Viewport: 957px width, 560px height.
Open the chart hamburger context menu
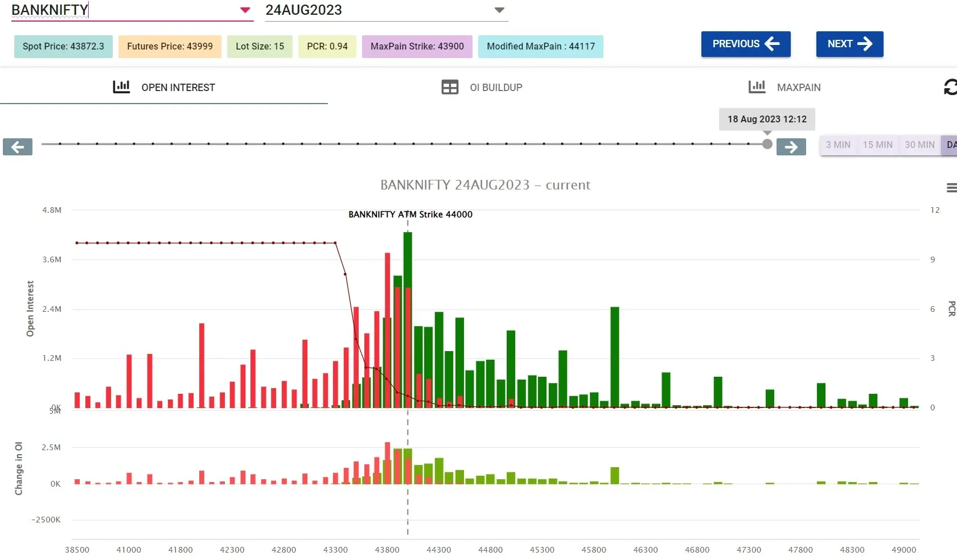tap(951, 188)
